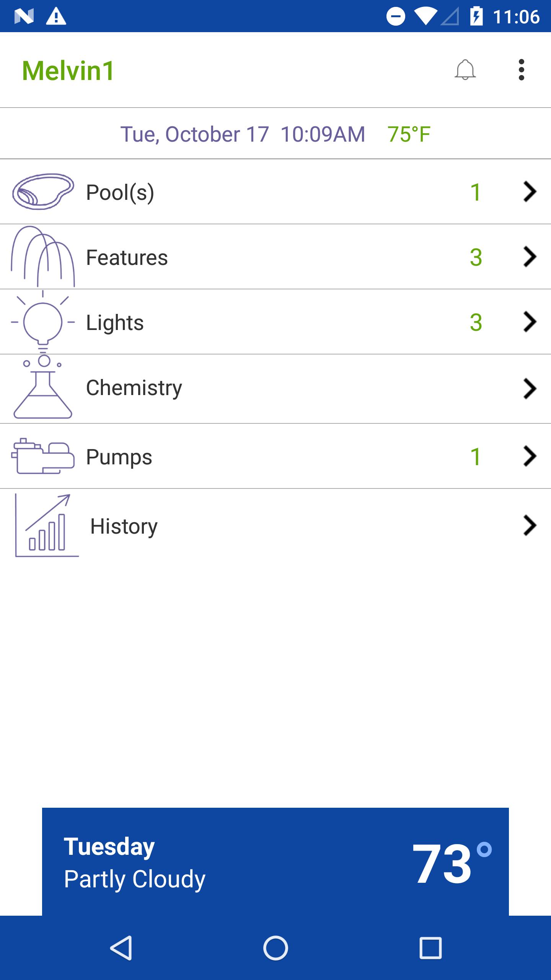
Task: Tap the Melvin1 site name
Action: tap(68, 71)
